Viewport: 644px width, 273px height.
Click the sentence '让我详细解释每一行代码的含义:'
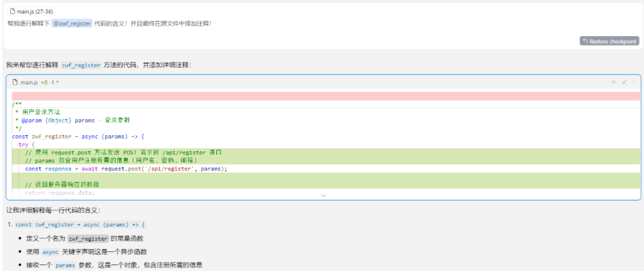click(53, 211)
